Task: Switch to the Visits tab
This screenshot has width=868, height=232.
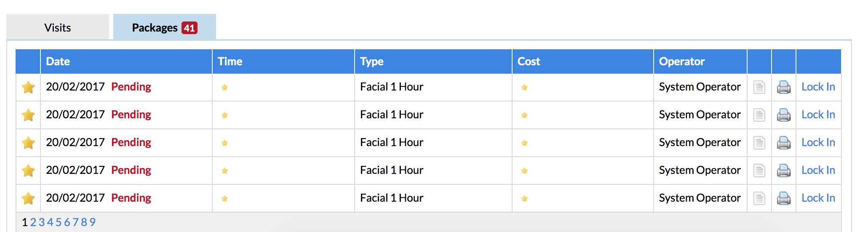Action: click(58, 28)
